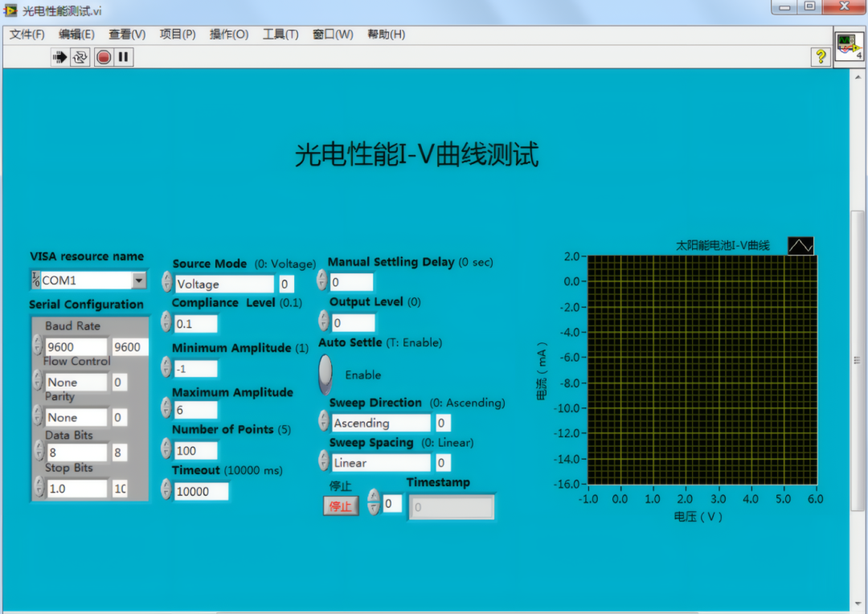The width and height of the screenshot is (868, 614).
Task: Select the Baud Rate field showing 9600
Action: pyautogui.click(x=76, y=346)
